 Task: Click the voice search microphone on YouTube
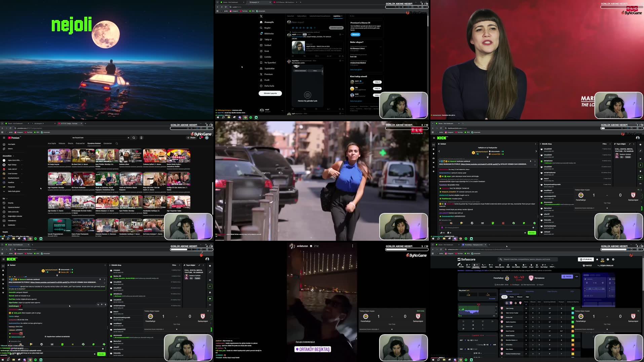click(141, 138)
